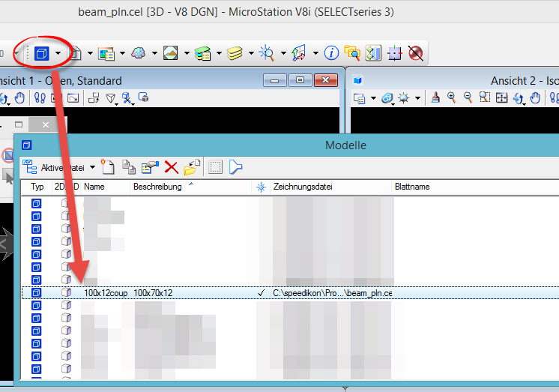Image resolution: width=559 pixels, height=392 pixels.
Task: Edit model properties in Modelle dialog
Action: coord(150,167)
